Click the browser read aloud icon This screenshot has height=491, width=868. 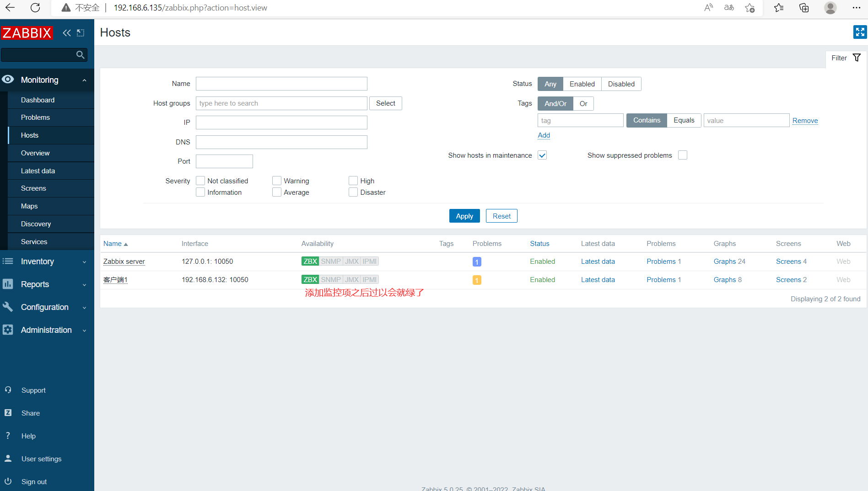[x=709, y=8]
